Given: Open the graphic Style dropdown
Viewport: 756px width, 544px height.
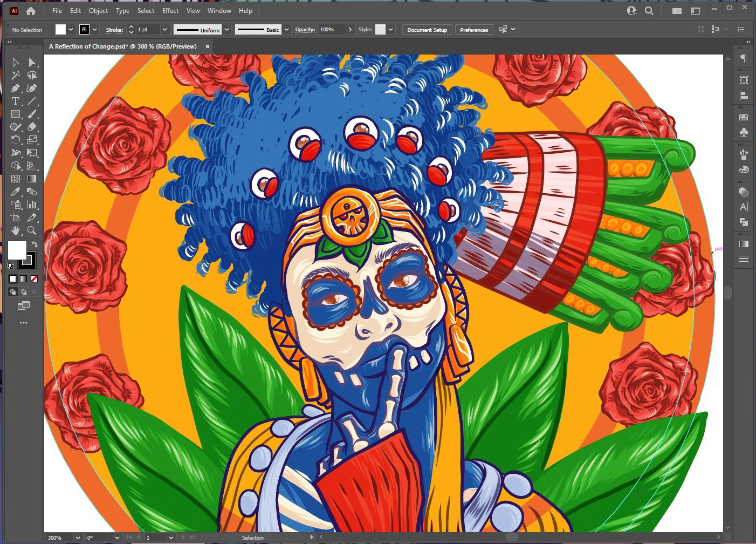Looking at the screenshot, I should point(391,30).
